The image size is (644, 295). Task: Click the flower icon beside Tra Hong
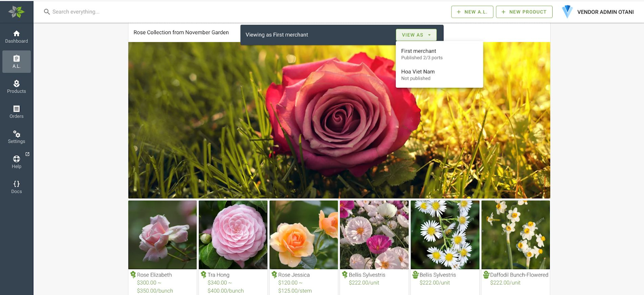pos(204,274)
